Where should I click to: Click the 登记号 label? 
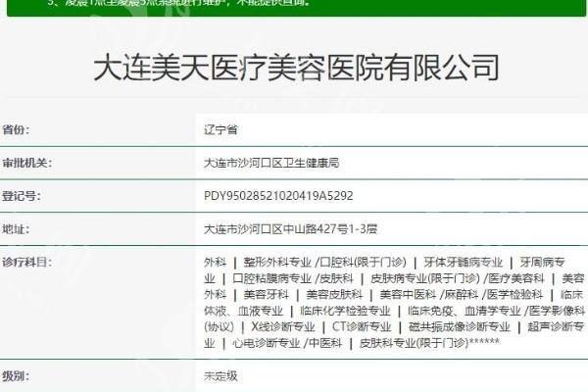click(x=21, y=196)
